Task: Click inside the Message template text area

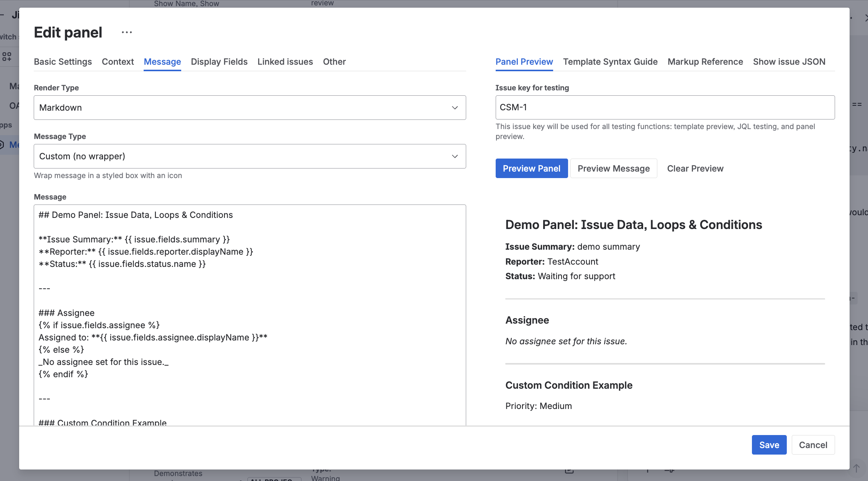Action: (250, 315)
